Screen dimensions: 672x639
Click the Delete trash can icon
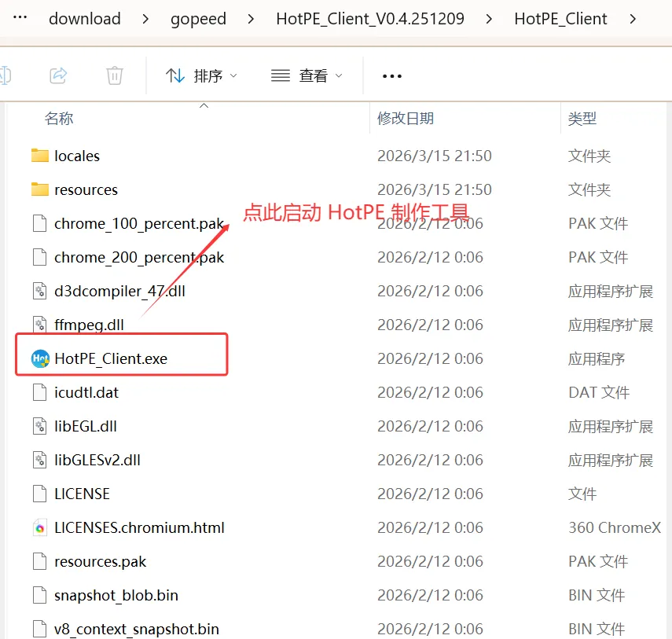tap(115, 76)
